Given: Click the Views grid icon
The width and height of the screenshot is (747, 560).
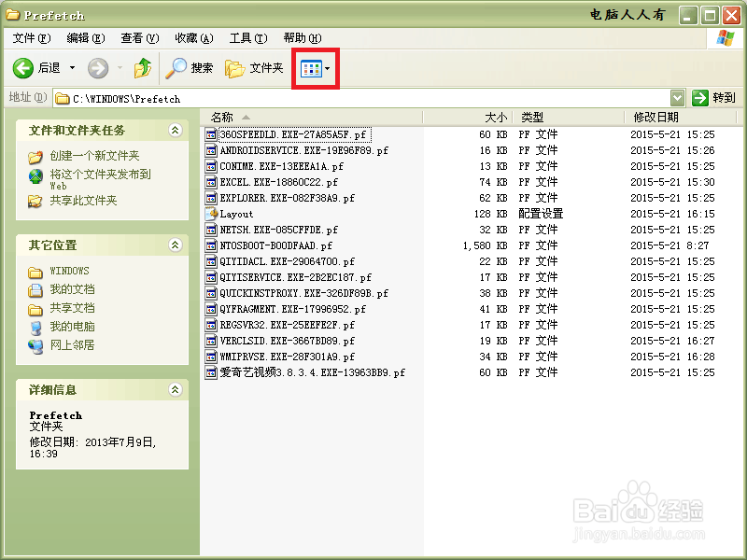Looking at the screenshot, I should pyautogui.click(x=311, y=69).
